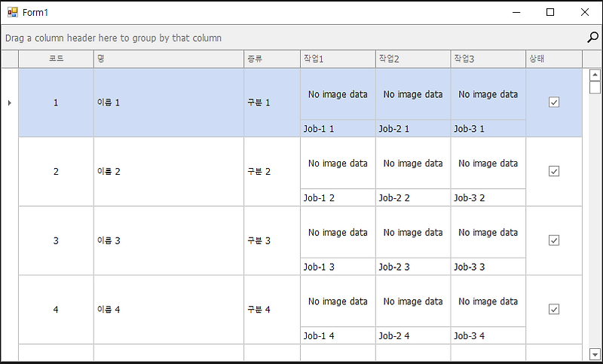Select the cell 이름 3
Image resolution: width=603 pixels, height=364 pixels.
coord(169,240)
